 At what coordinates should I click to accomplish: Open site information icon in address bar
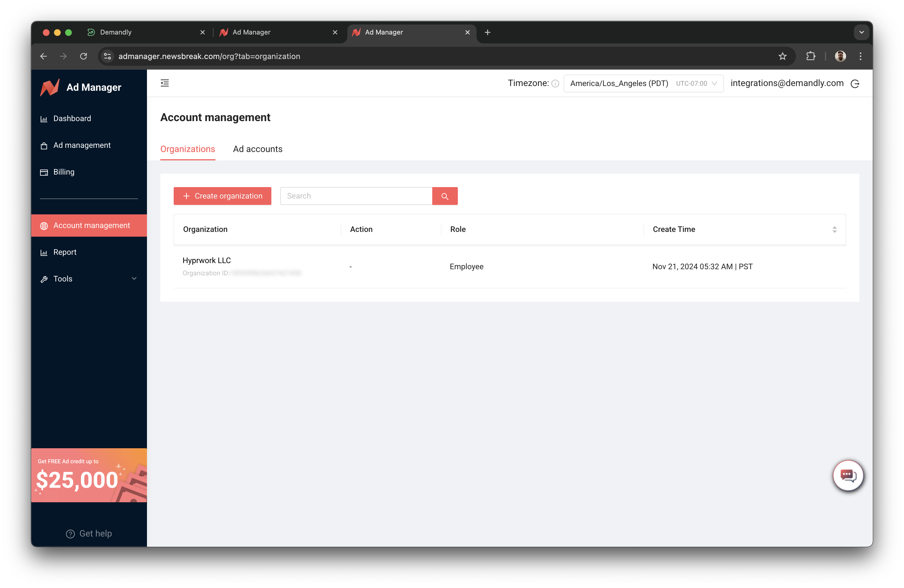tap(107, 56)
